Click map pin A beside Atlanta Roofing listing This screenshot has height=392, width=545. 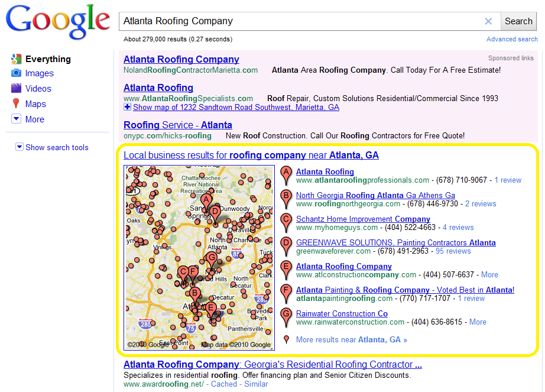pyautogui.click(x=286, y=176)
